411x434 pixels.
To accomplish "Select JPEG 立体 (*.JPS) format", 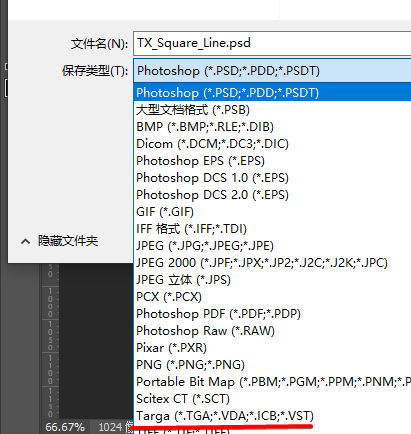I will (272, 280).
